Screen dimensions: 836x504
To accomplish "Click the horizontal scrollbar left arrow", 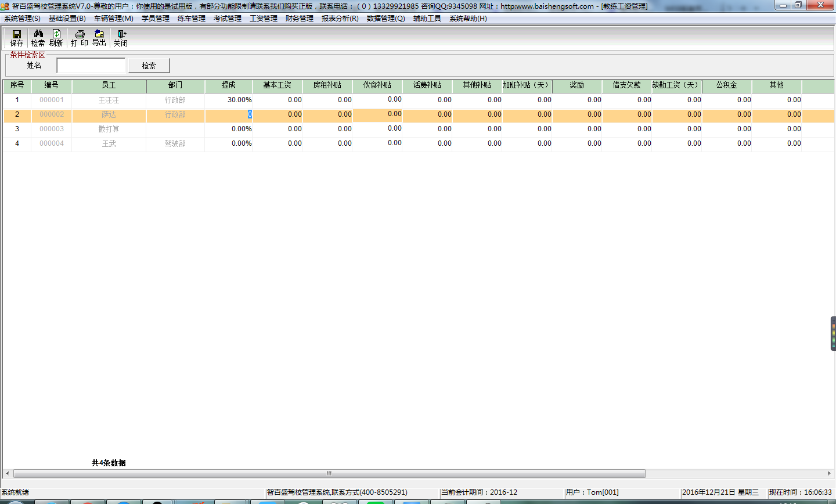I will point(7,473).
